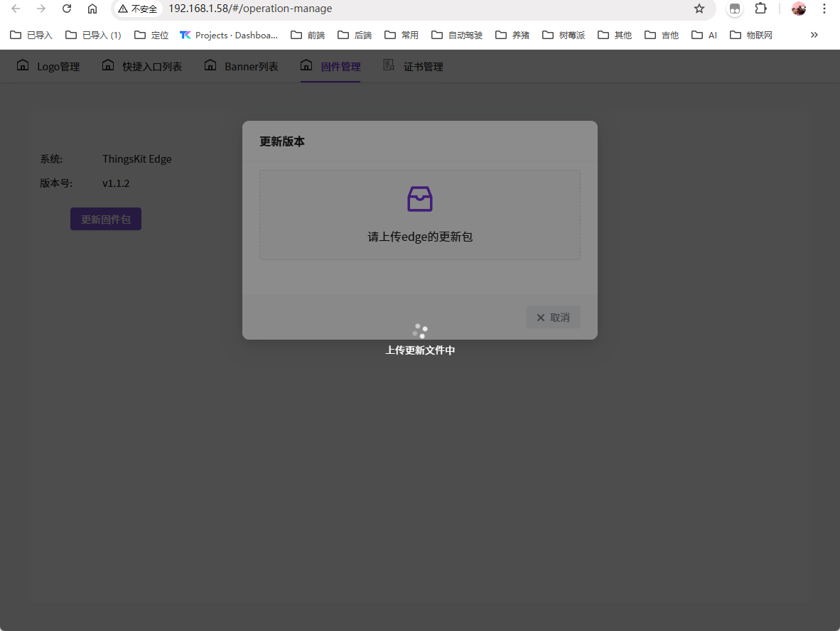The width and height of the screenshot is (840, 631).
Task: Click the 更新固件包 button
Action: [x=106, y=220]
